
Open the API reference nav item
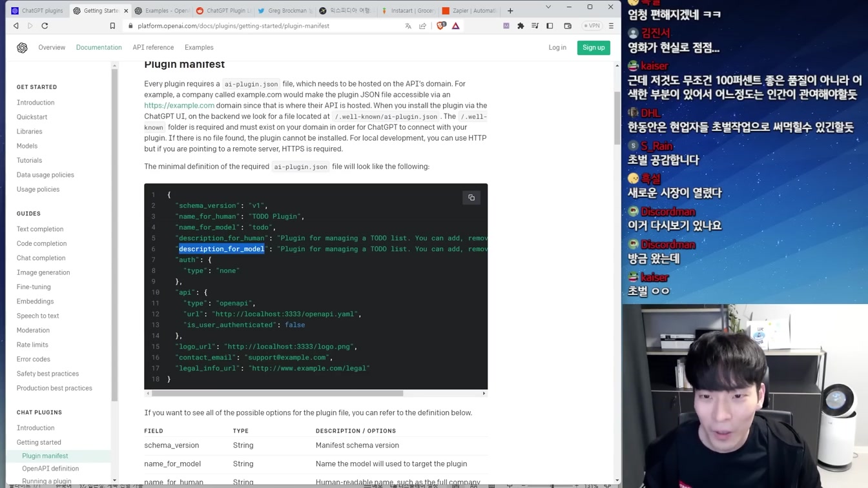[x=153, y=48]
